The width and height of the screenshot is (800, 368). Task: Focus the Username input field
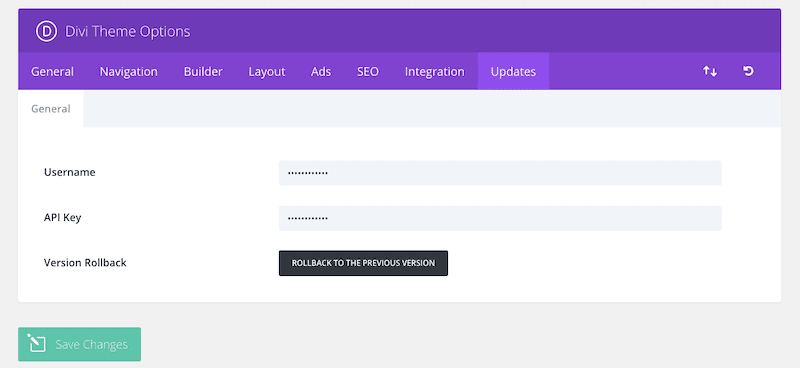click(500, 173)
